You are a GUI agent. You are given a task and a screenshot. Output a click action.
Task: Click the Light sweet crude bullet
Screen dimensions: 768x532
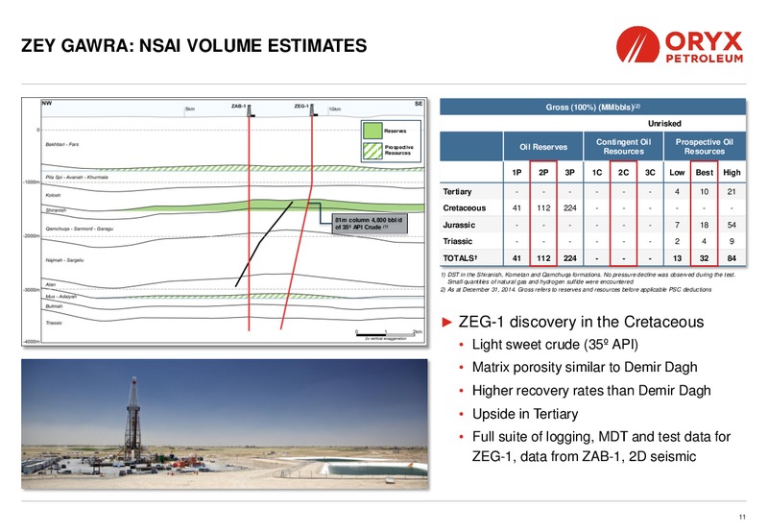(555, 345)
